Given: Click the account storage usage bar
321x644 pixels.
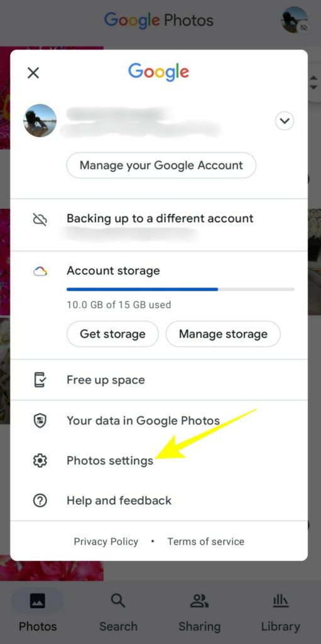Looking at the screenshot, I should point(181,289).
